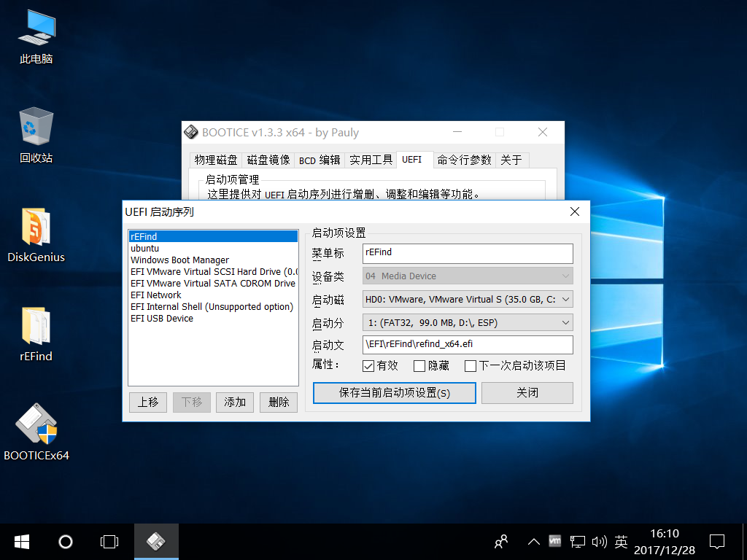Switch input language with 英 indicator
Viewport: 747px width, 560px height.
[x=621, y=542]
